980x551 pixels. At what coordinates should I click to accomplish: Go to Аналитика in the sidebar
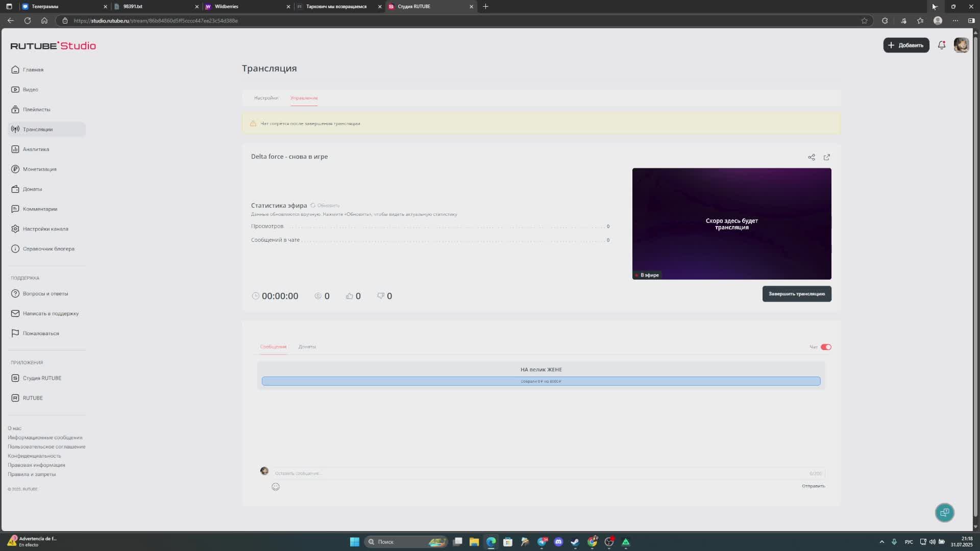pos(36,149)
